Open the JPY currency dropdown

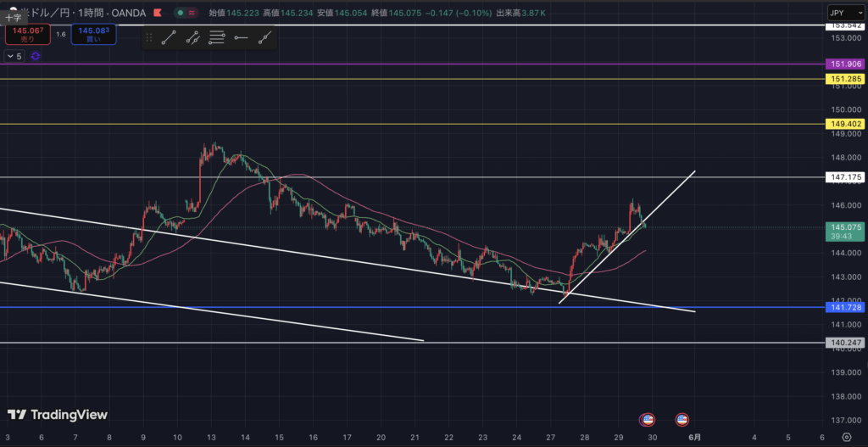coord(846,12)
